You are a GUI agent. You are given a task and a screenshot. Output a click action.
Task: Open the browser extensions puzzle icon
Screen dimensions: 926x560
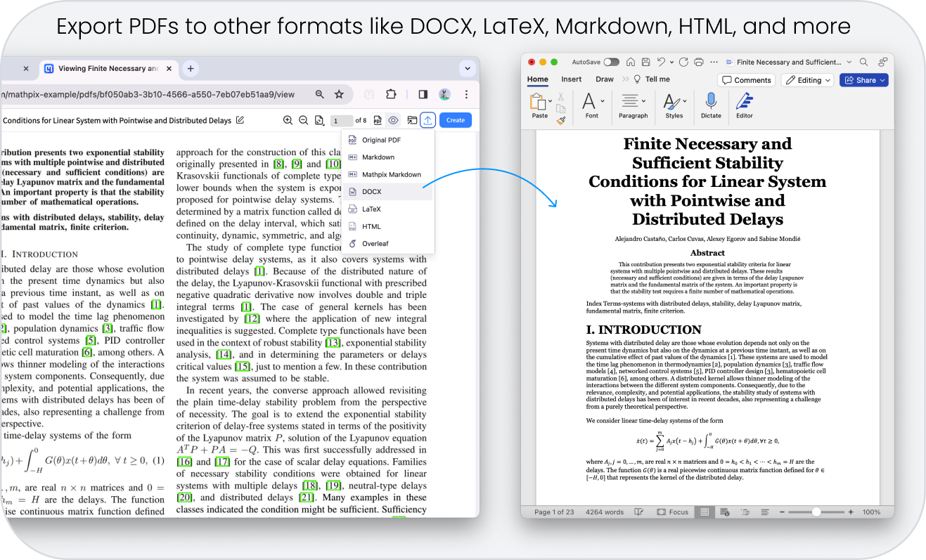click(x=391, y=94)
